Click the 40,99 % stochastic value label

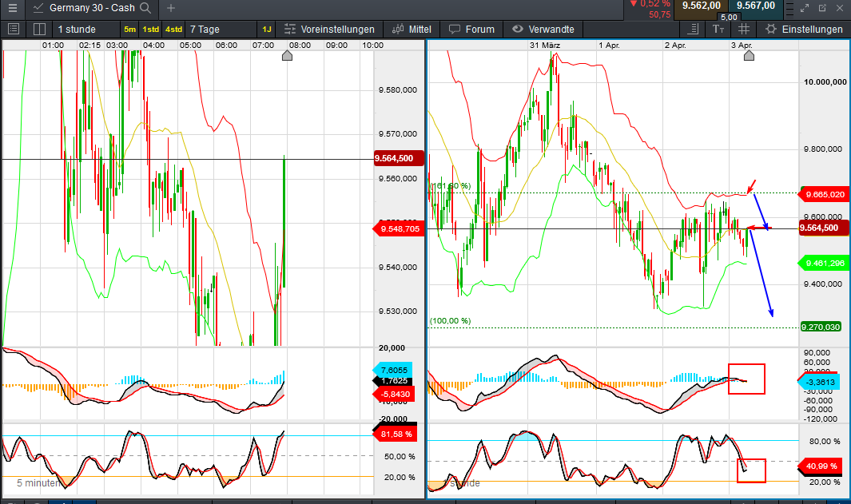tap(820, 466)
